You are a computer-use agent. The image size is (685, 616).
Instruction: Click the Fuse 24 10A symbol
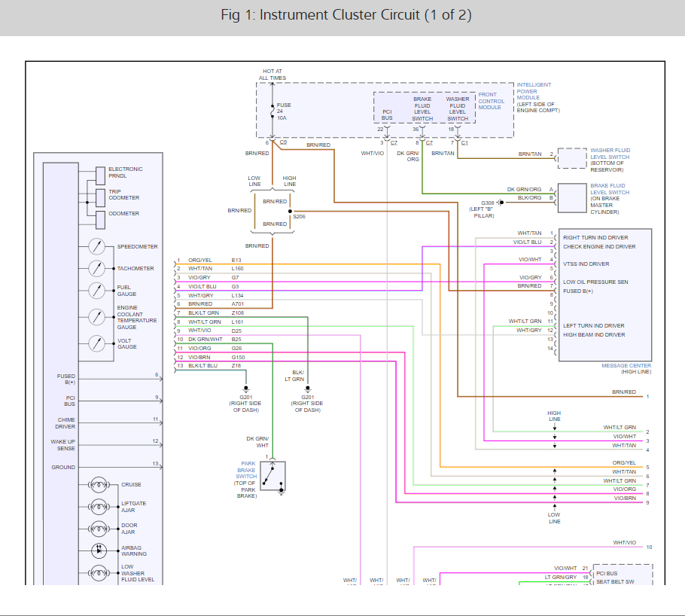pos(272,111)
